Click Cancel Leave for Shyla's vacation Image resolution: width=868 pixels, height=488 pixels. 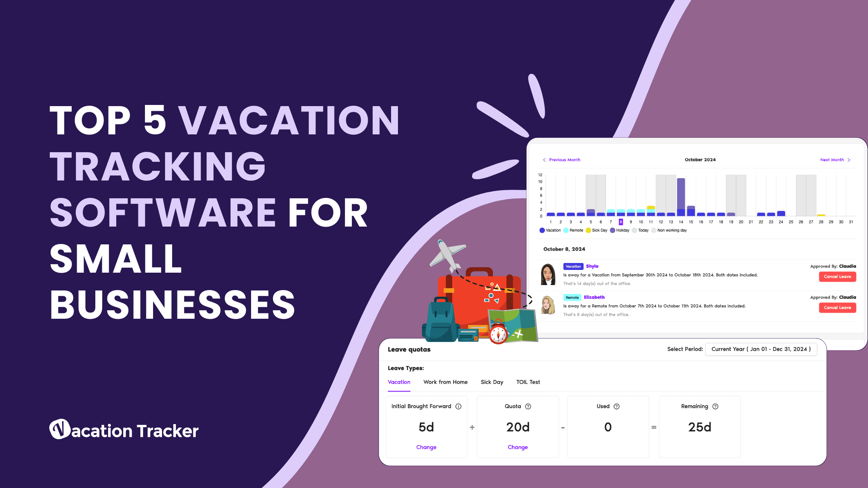(x=837, y=277)
